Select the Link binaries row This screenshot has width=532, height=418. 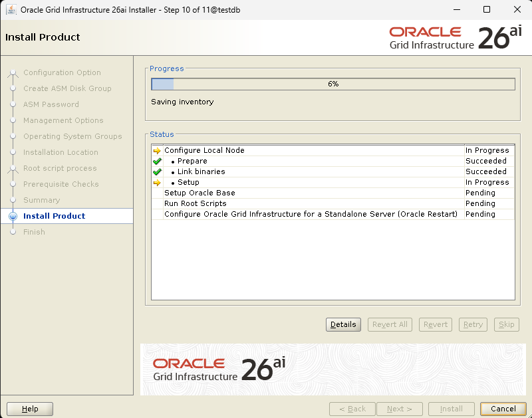tap(333, 171)
